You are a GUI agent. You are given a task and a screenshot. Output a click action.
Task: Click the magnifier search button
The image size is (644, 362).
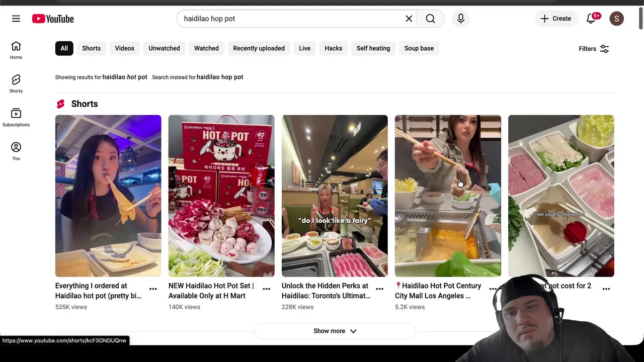coord(430,19)
